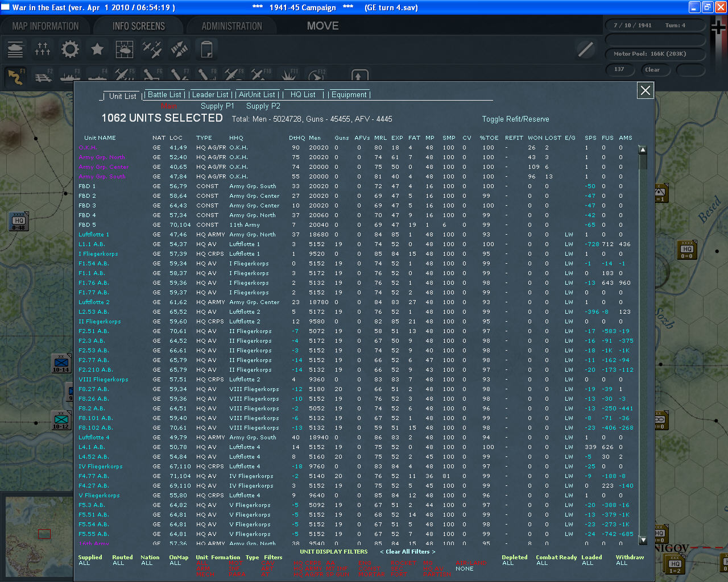The width and height of the screenshot is (728, 582).
Task: Open the victory star icon
Action: click(x=97, y=49)
